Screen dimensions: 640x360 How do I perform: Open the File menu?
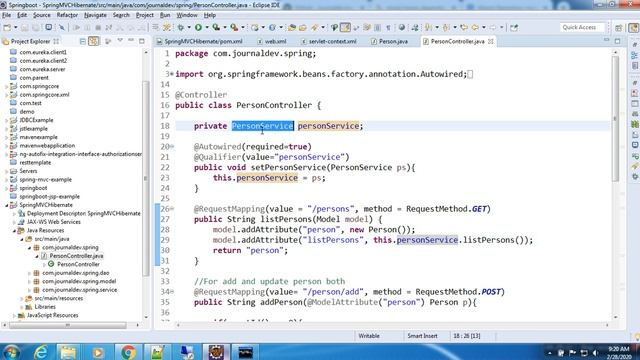(x=7, y=15)
